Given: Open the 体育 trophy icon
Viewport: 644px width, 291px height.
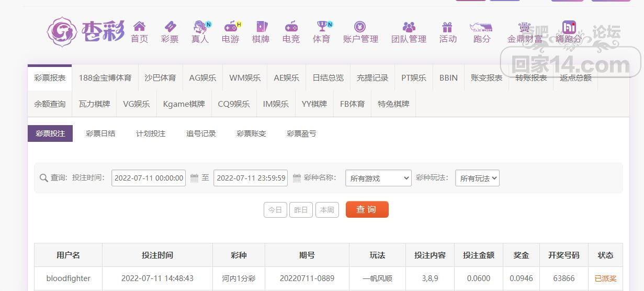Looking at the screenshot, I should [322, 26].
